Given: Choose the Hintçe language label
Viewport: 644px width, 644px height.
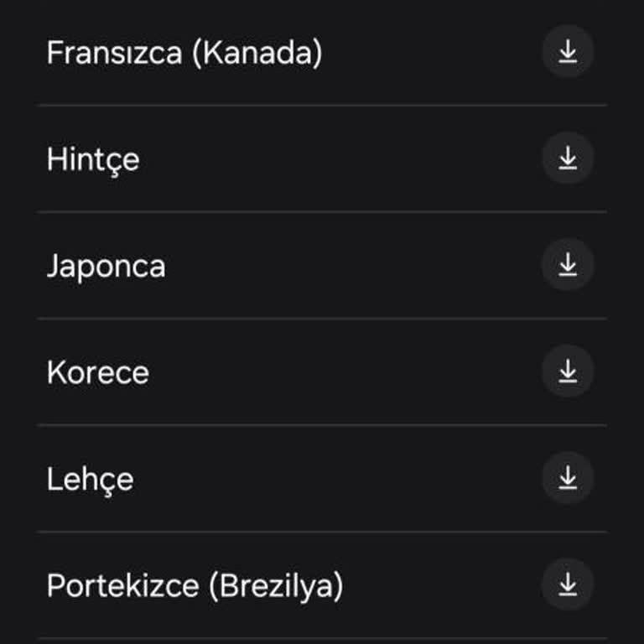Looking at the screenshot, I should coord(92,159).
